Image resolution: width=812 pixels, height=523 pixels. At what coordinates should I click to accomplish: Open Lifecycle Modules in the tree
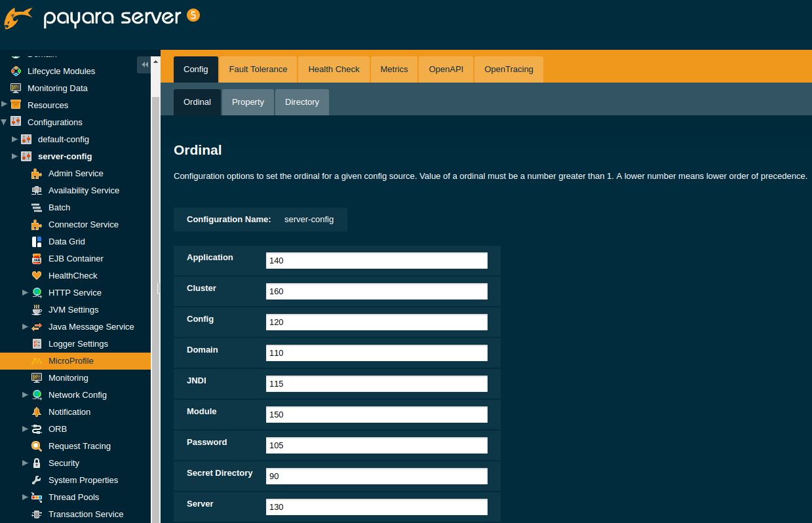[61, 71]
